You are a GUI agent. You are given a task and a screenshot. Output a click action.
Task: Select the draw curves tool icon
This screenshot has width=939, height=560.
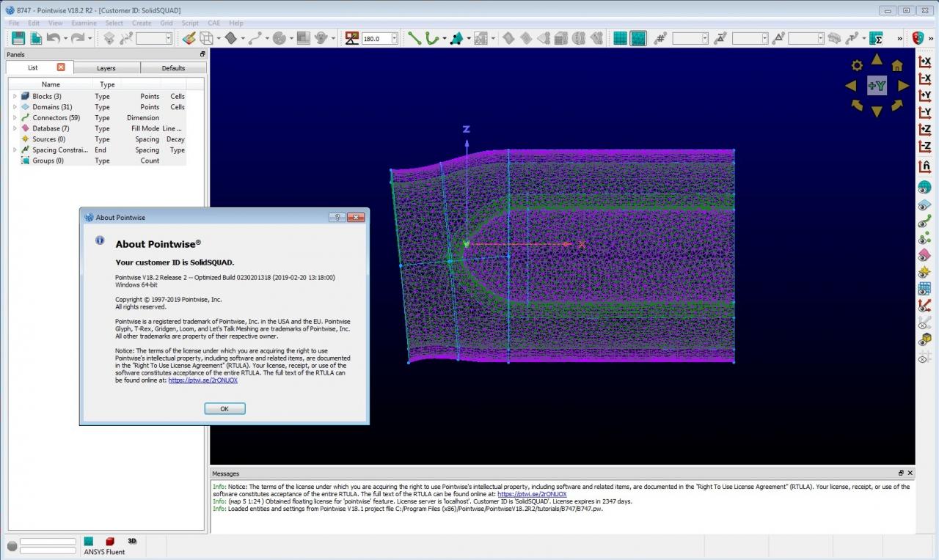(x=255, y=38)
